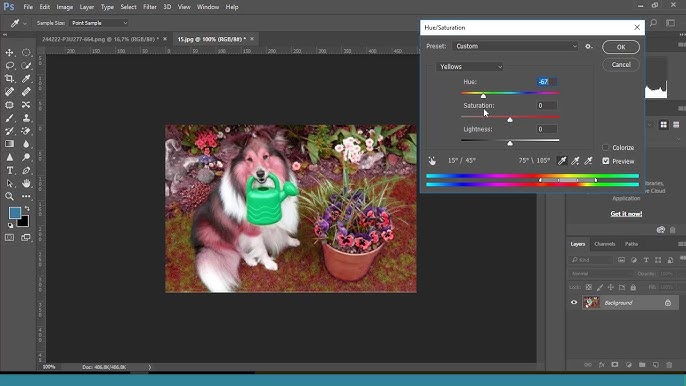Select the Quick Selection tool
Image resolution: width=686 pixels, height=386 pixels.
tap(26, 66)
